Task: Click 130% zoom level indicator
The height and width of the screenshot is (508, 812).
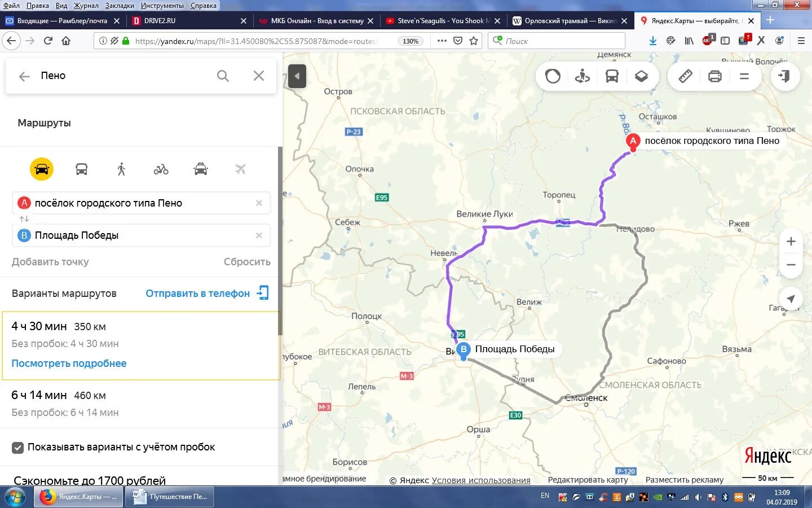Action: (x=411, y=41)
